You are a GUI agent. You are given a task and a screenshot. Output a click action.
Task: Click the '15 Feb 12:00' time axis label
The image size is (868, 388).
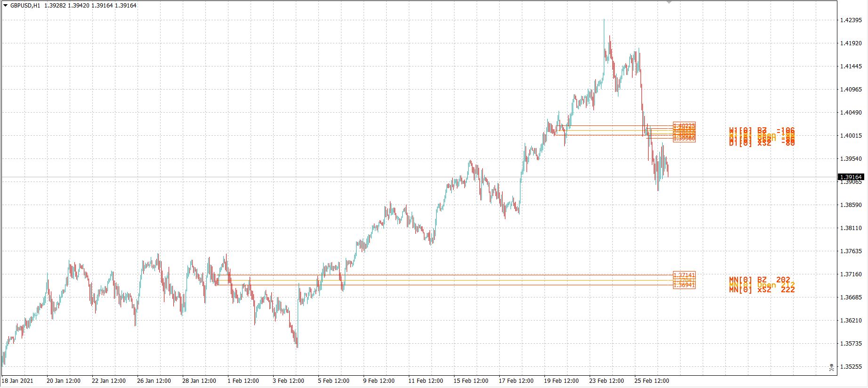tap(471, 381)
